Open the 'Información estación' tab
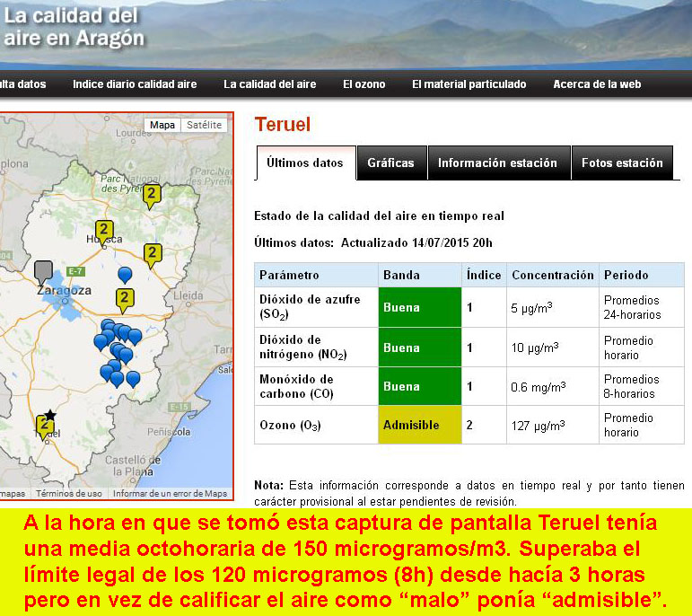The height and width of the screenshot is (616, 692). pos(498,163)
